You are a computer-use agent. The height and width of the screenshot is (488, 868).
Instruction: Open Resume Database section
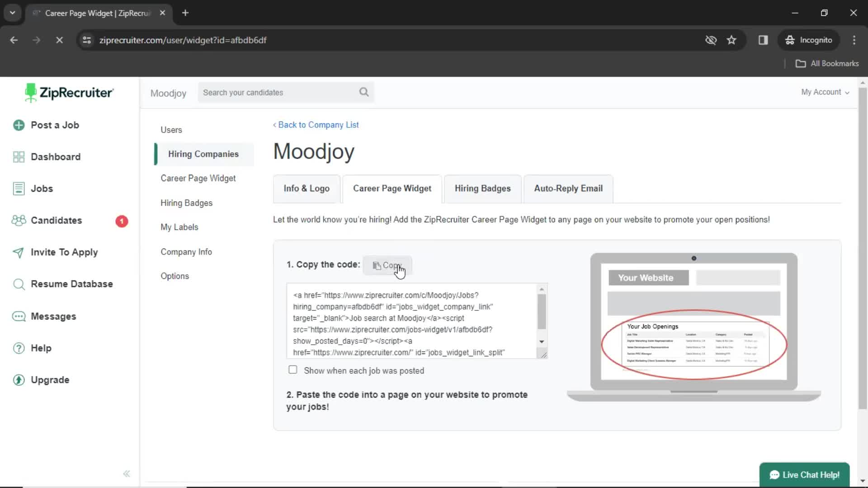pyautogui.click(x=71, y=284)
